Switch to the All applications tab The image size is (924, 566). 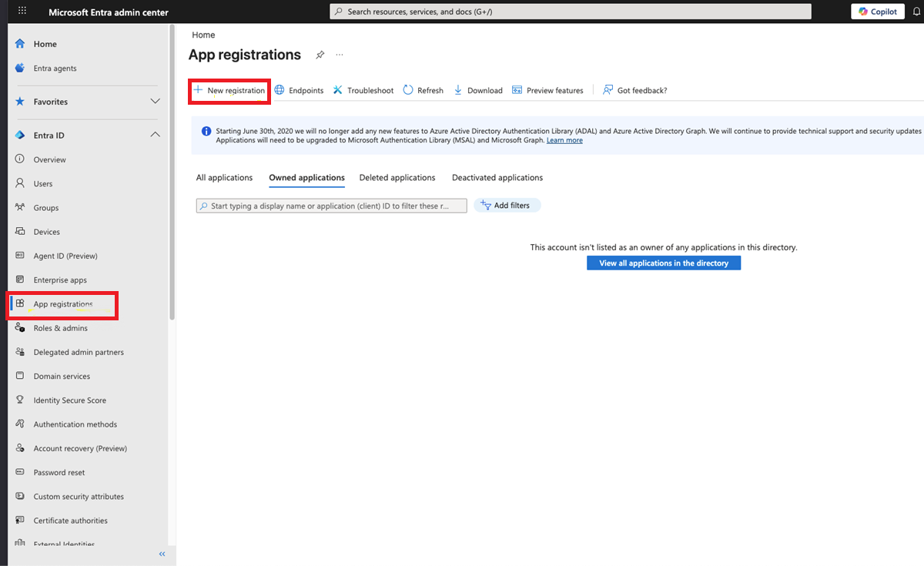(x=224, y=178)
